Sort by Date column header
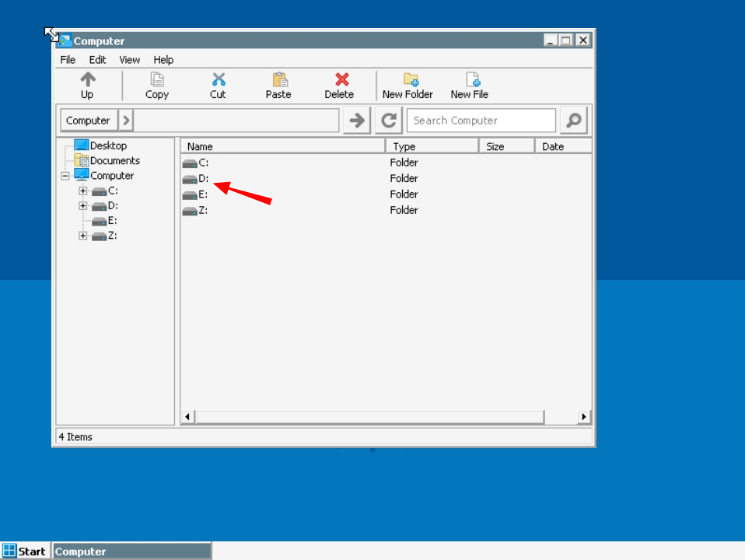 click(563, 146)
